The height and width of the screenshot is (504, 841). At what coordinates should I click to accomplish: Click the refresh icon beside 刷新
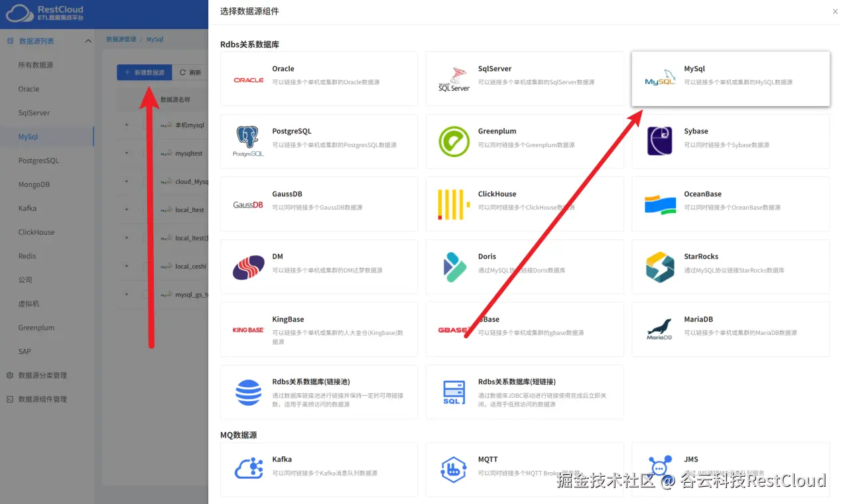[x=183, y=72]
